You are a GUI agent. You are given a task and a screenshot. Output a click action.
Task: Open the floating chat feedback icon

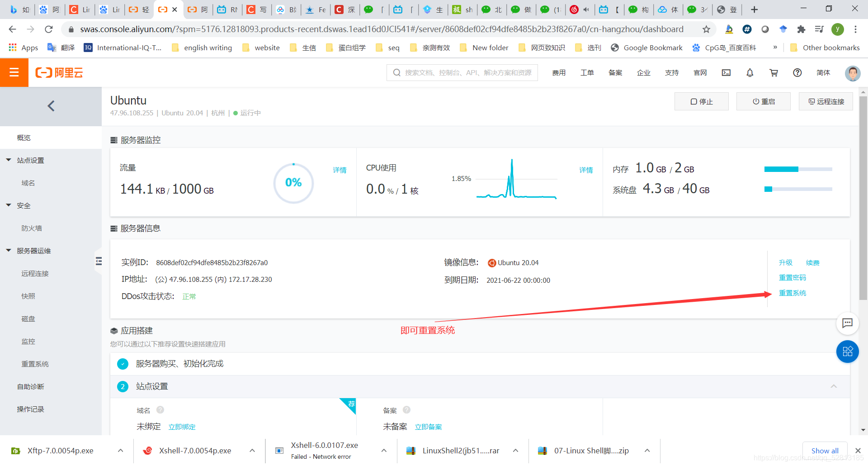click(847, 323)
